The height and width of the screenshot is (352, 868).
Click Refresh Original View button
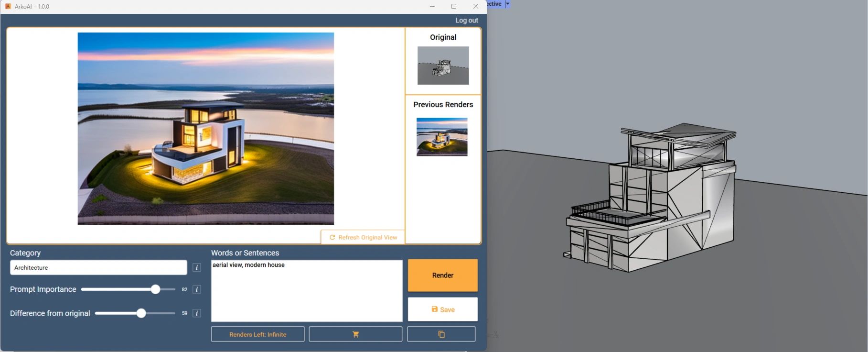coord(363,237)
